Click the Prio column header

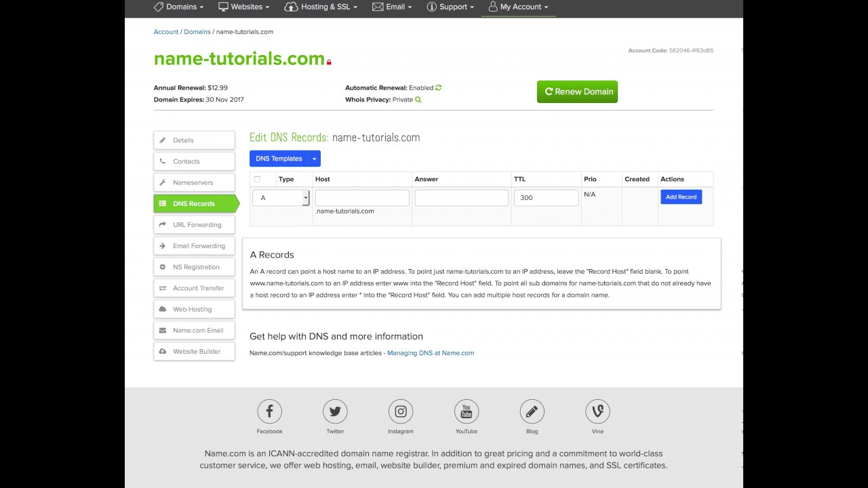tap(590, 179)
